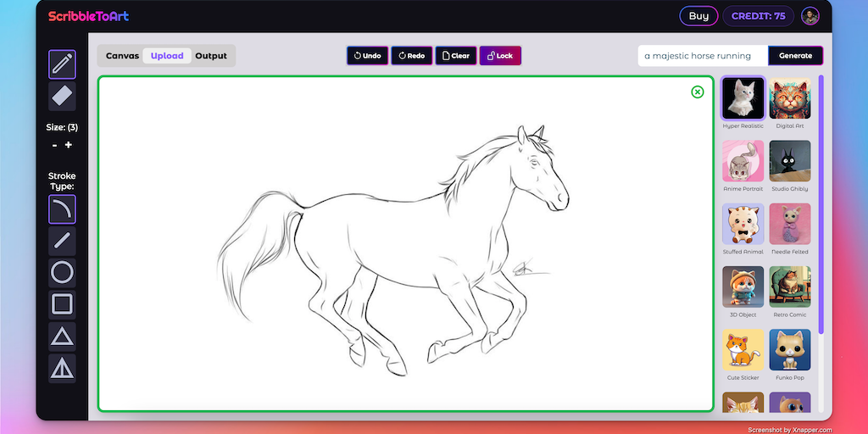Click the Undo button

pyautogui.click(x=368, y=56)
